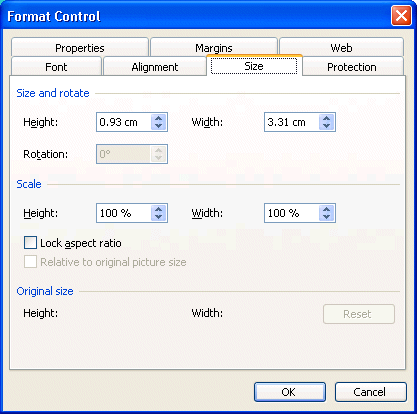Viewport: 417px width, 414px height.
Task: Increase size Height with up arrow
Action: 159,118
